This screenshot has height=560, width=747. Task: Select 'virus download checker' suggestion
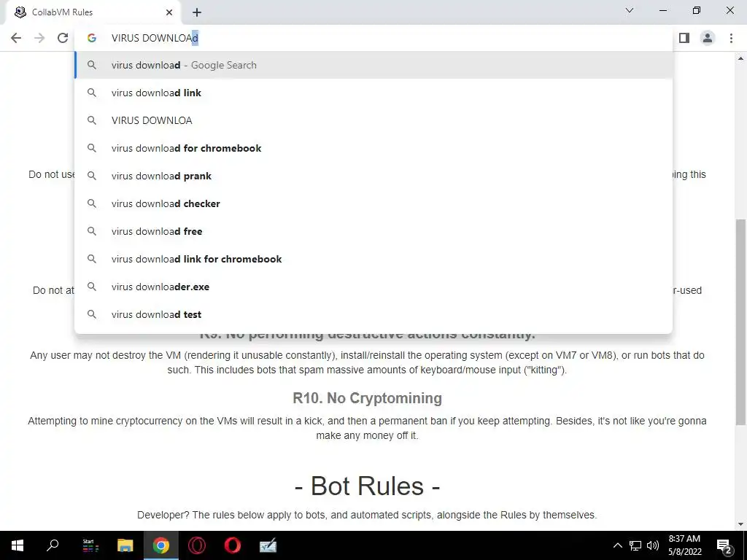[373, 203]
